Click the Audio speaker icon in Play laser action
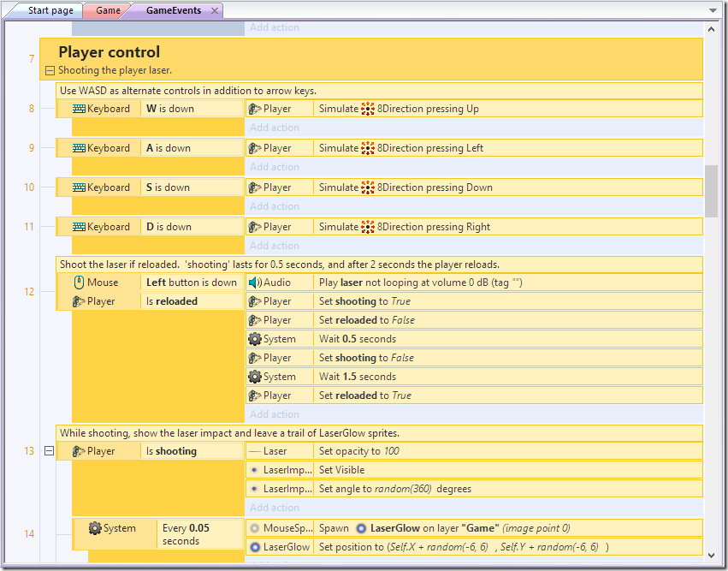This screenshot has height=571, width=728. point(255,283)
